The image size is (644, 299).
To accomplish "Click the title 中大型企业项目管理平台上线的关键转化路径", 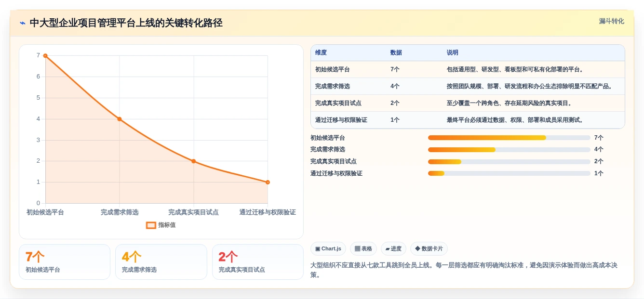I will pyautogui.click(x=126, y=23).
